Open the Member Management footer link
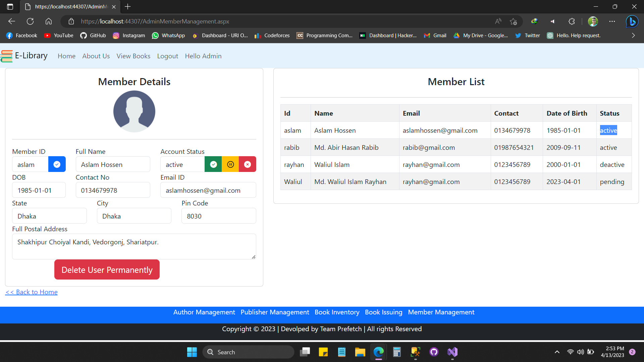 pyautogui.click(x=441, y=312)
